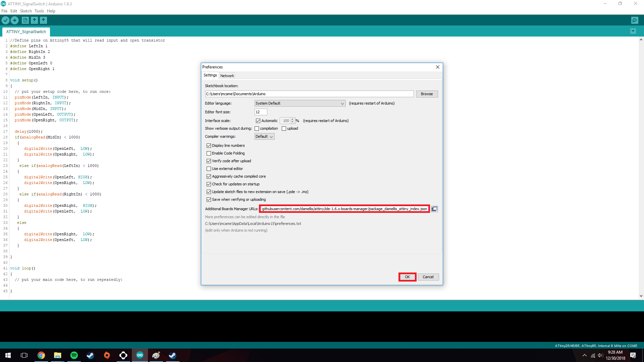Click the Sketchbook location text field
644x362 pixels.
tap(309, 94)
